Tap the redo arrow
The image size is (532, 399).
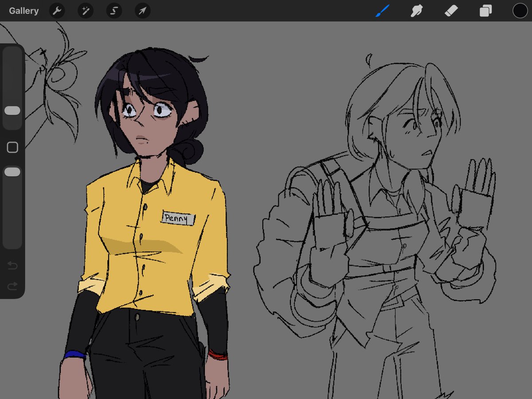coord(12,286)
